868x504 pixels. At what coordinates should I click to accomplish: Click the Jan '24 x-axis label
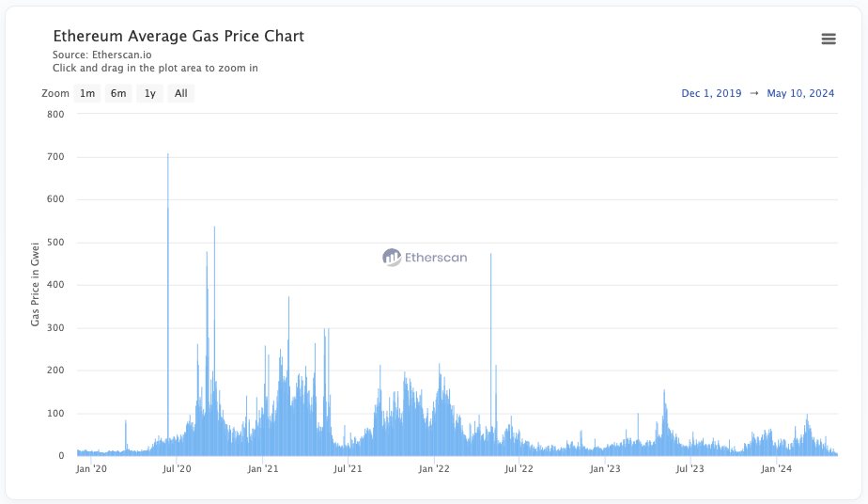tap(776, 468)
